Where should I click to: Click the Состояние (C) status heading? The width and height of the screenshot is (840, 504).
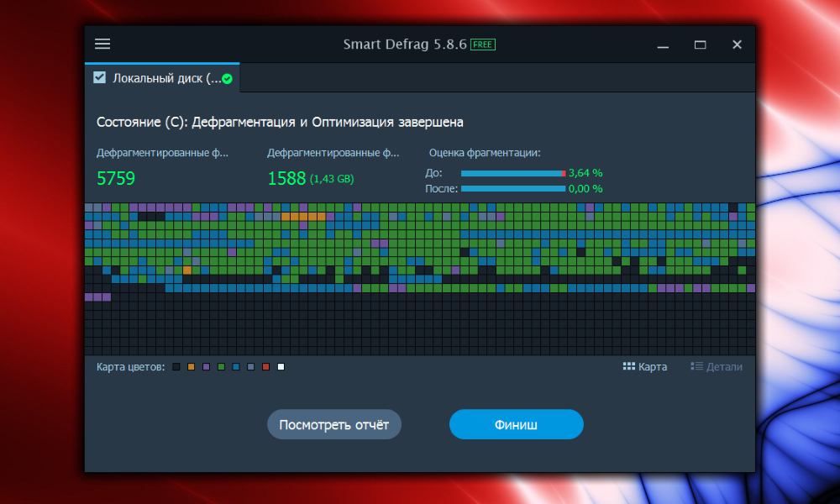(280, 122)
